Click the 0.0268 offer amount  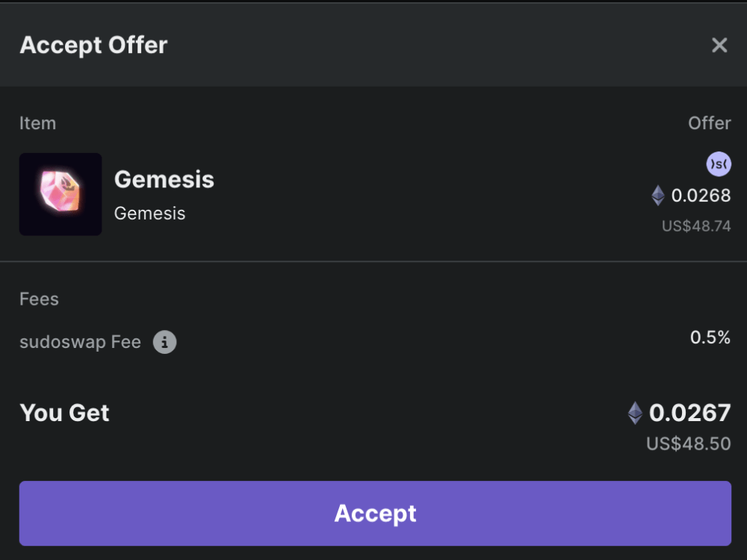701,196
